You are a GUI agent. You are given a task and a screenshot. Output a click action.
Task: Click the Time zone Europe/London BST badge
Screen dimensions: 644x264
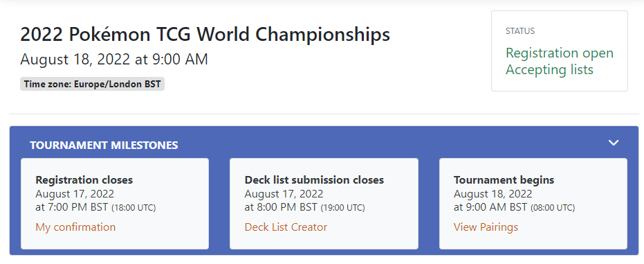point(92,85)
